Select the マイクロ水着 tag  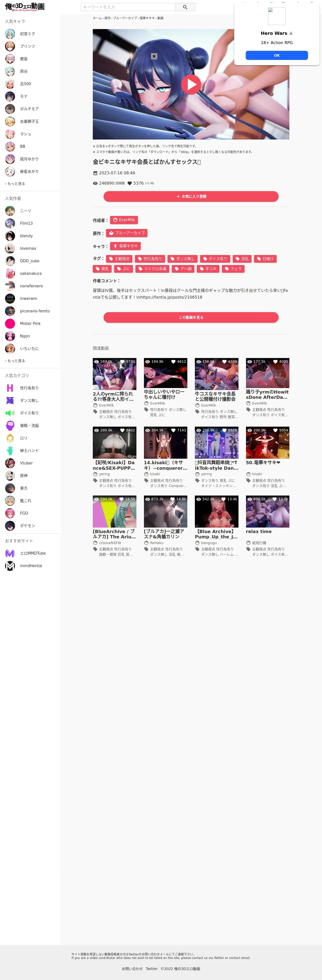coord(152,269)
